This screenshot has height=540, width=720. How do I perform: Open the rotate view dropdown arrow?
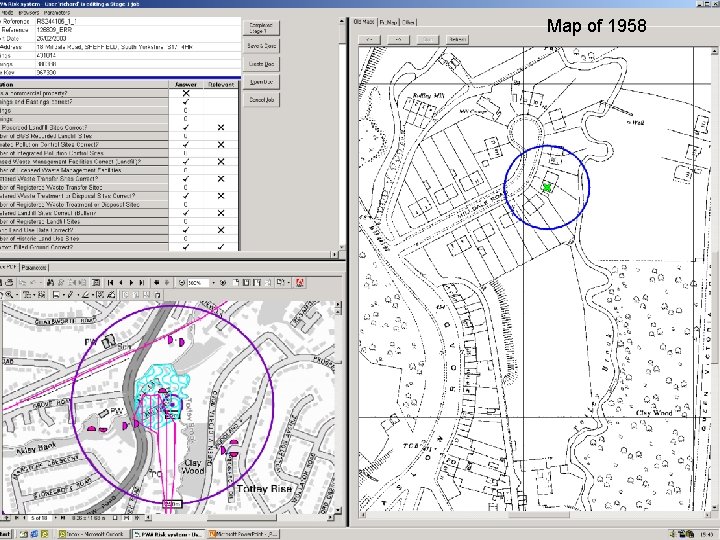pos(288,283)
